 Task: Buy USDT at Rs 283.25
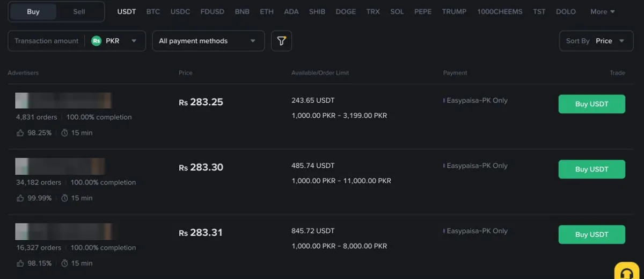(591, 104)
